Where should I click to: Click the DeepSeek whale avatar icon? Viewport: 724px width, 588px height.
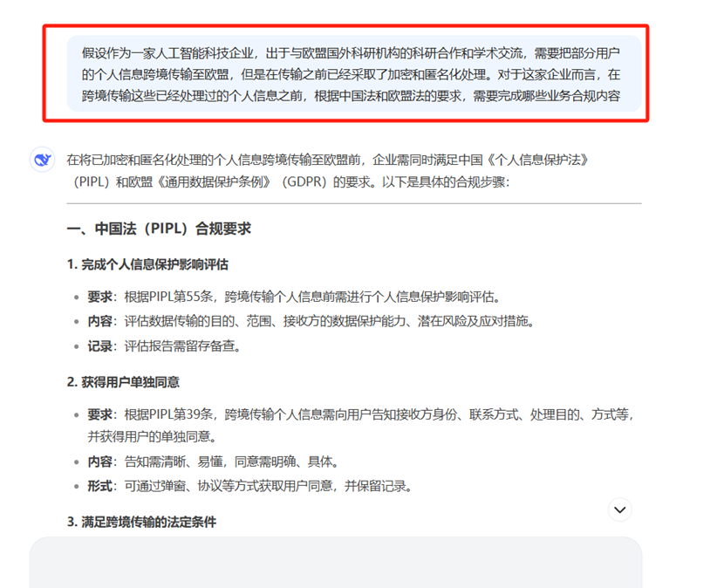pyautogui.click(x=43, y=160)
